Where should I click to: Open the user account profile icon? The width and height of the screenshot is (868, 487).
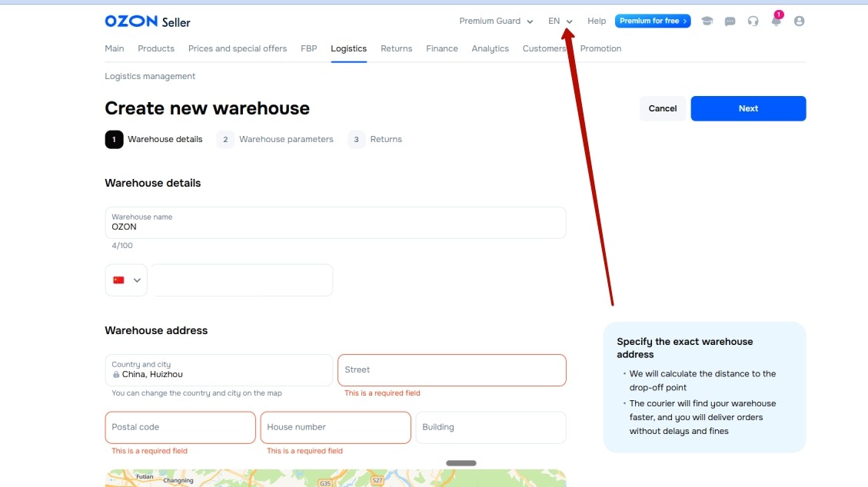[x=799, y=21]
